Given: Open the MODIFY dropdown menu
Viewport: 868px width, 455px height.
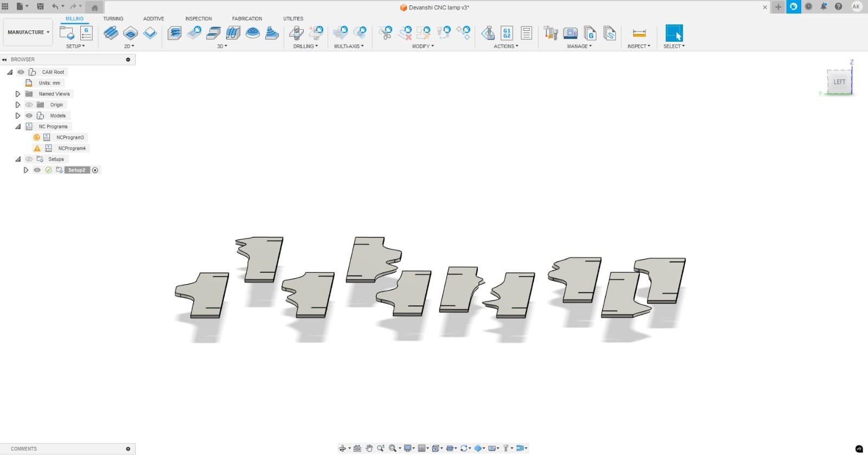Looking at the screenshot, I should [423, 47].
